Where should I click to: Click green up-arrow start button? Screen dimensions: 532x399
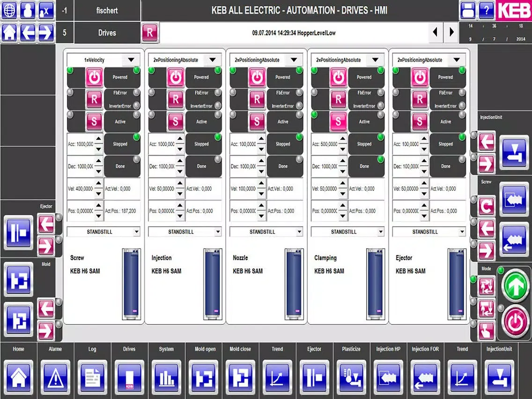tap(515, 285)
